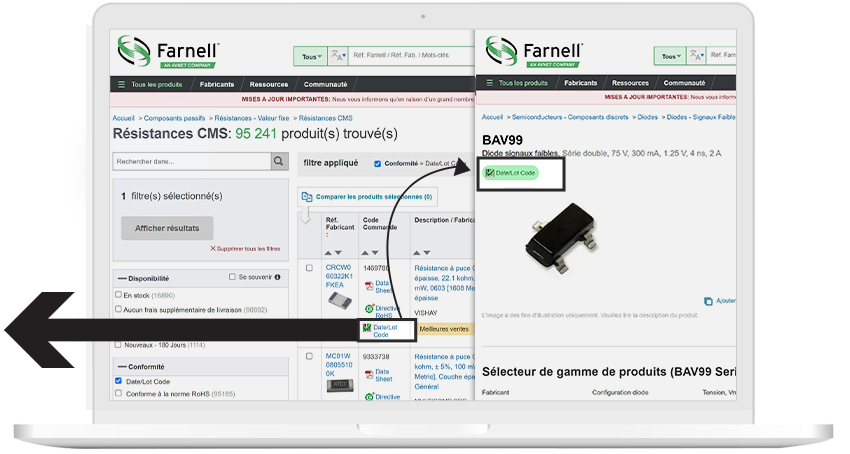Open the 'Tous' category dropdown in left search bar
The width and height of the screenshot is (850, 454).
tap(310, 57)
